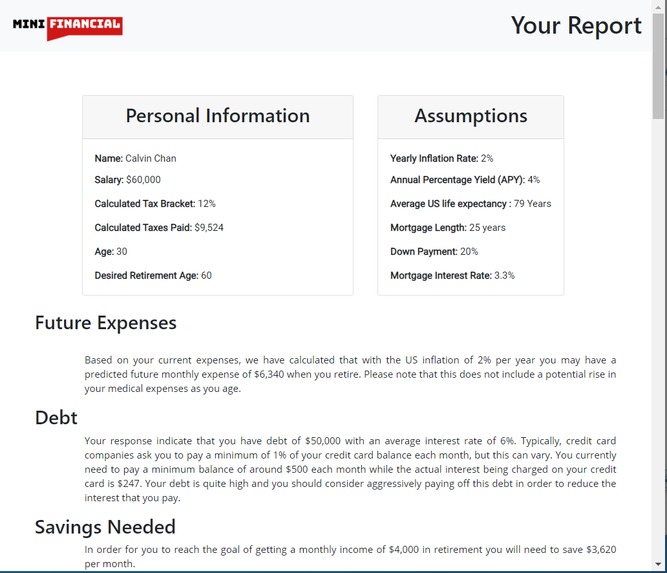Image resolution: width=667 pixels, height=573 pixels.
Task: Click the 'Your Report' page title
Action: click(x=576, y=26)
